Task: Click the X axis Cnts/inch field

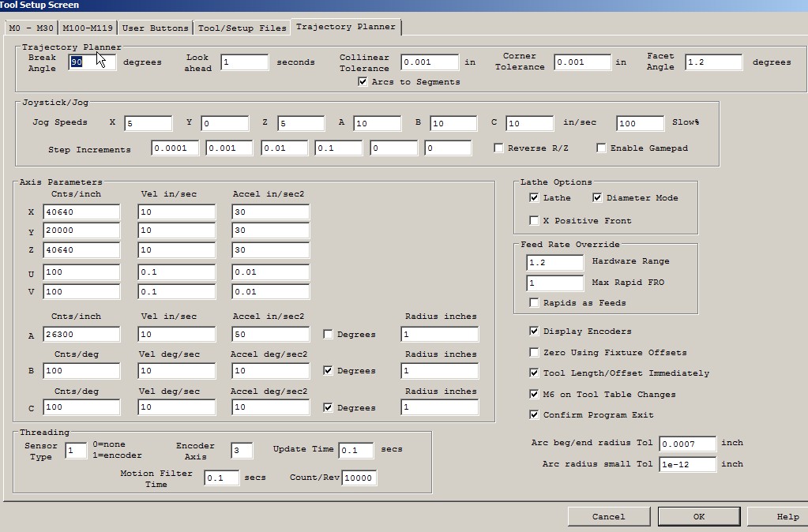Action: (81, 212)
